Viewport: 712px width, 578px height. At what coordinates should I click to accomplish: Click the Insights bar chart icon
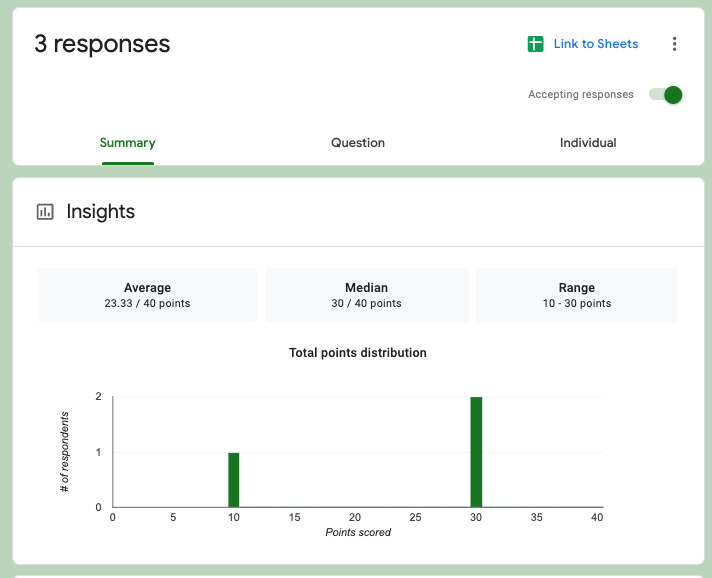[45, 212]
